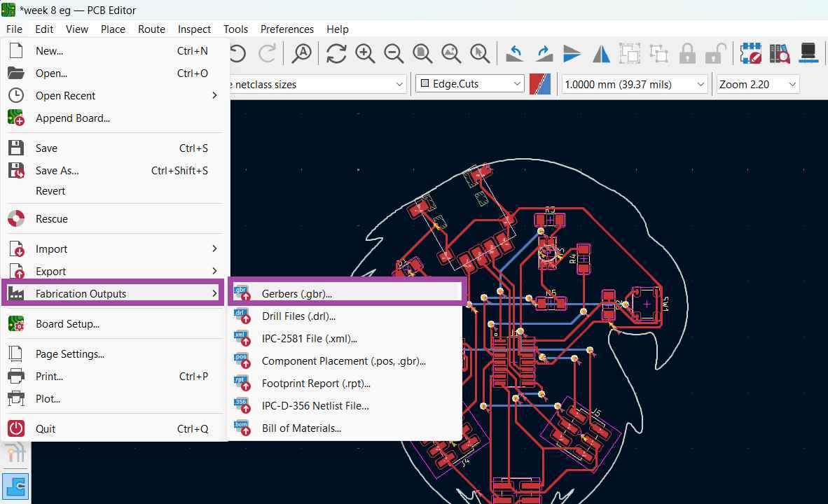
Task: Rotate selection counterclockwise using toolbar icon
Action: point(515,53)
